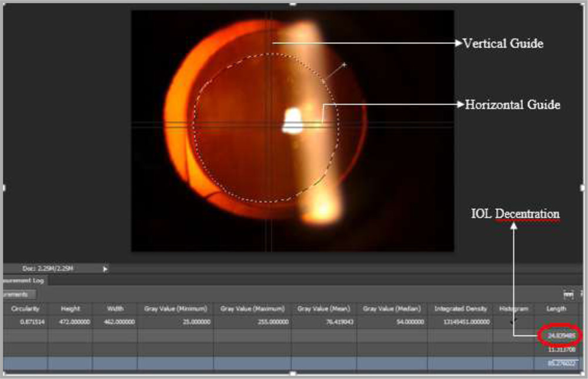This screenshot has height=379, width=588.
Task: Sort by the Circularity column header
Action: pyautogui.click(x=25, y=308)
